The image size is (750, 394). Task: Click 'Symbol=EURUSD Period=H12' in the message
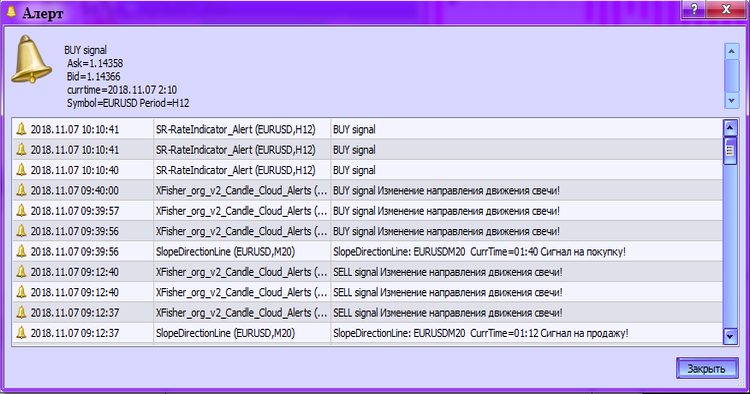click(x=128, y=103)
